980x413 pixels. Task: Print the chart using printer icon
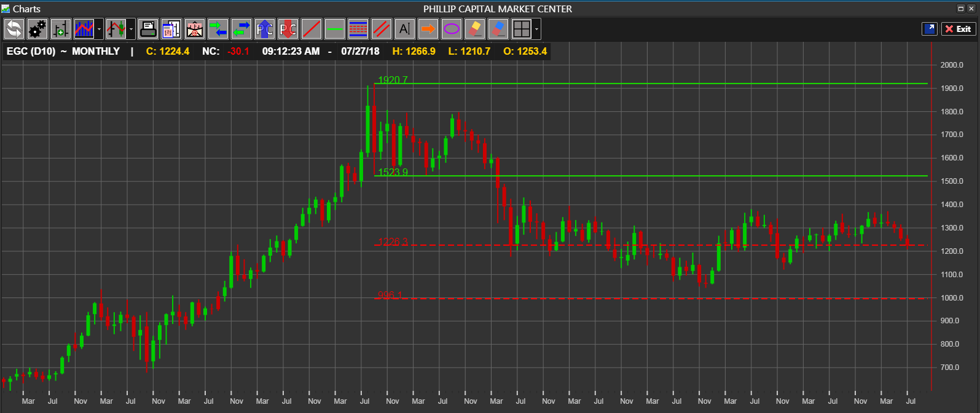point(148,29)
